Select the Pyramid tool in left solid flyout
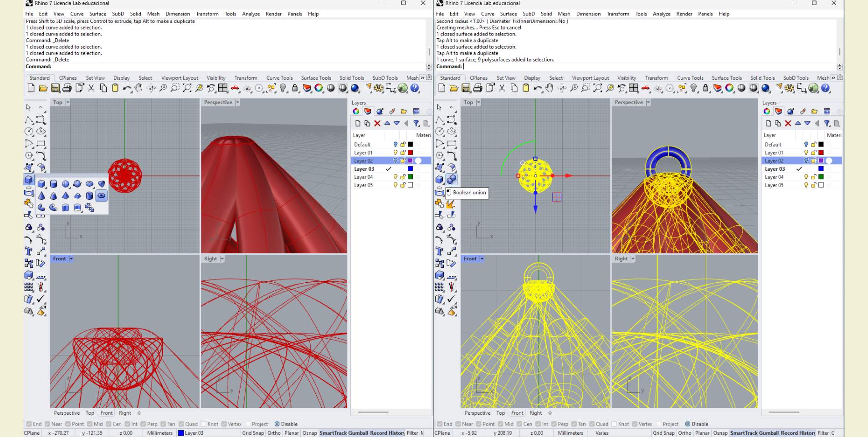 point(65,196)
